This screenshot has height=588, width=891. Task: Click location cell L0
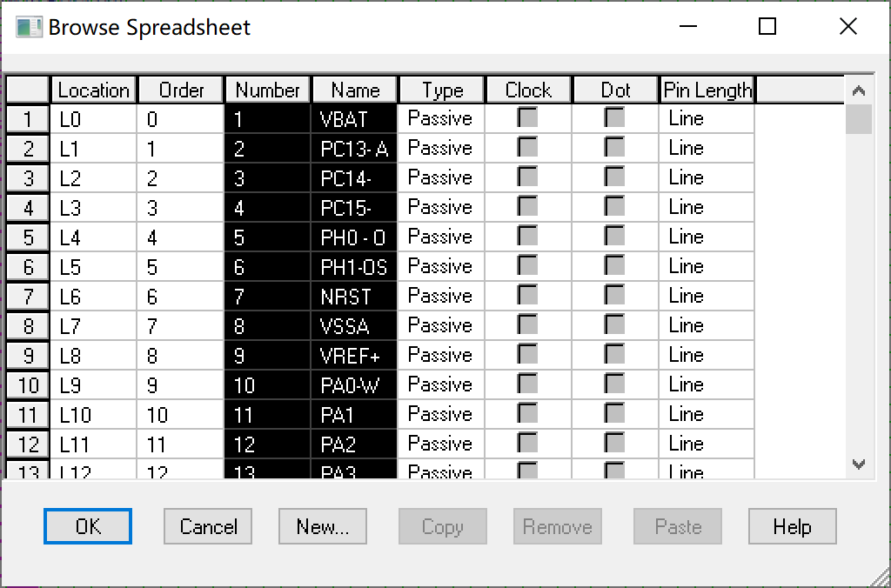[93, 119]
